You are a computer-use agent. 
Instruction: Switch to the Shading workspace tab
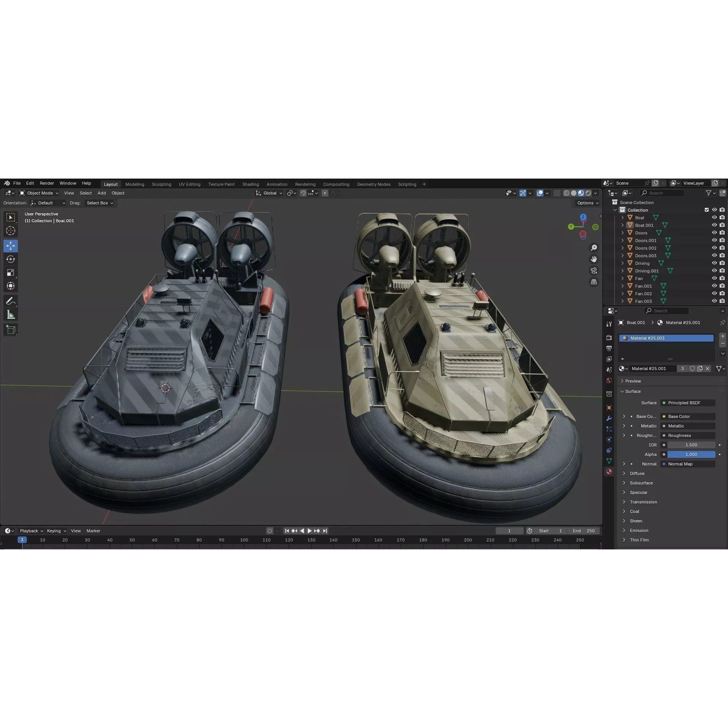pos(250,184)
